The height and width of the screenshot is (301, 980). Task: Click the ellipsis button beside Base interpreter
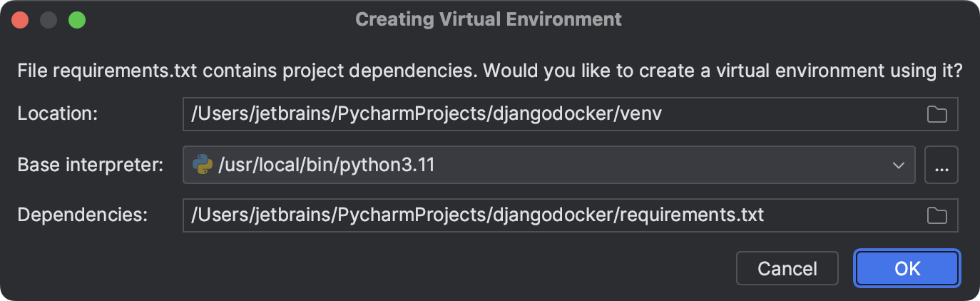[x=941, y=165]
